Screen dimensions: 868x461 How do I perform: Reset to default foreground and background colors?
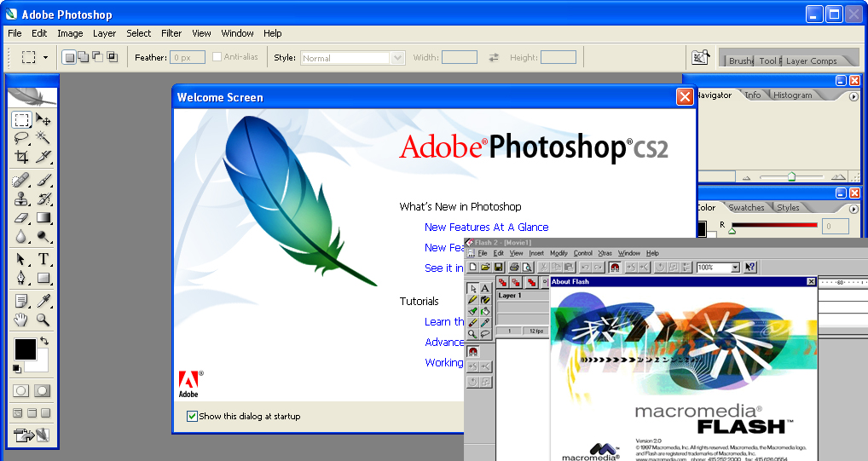pyautogui.click(x=17, y=369)
